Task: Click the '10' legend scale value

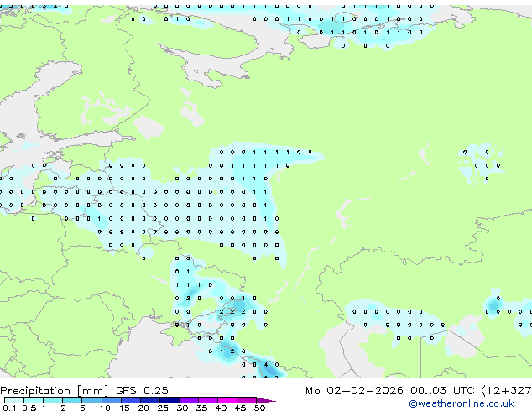Action: click(105, 408)
